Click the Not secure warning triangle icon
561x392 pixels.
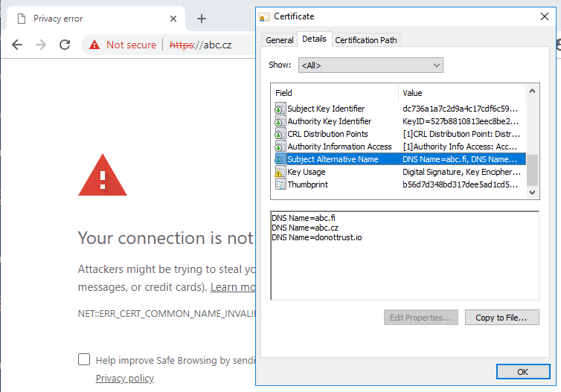(x=94, y=45)
